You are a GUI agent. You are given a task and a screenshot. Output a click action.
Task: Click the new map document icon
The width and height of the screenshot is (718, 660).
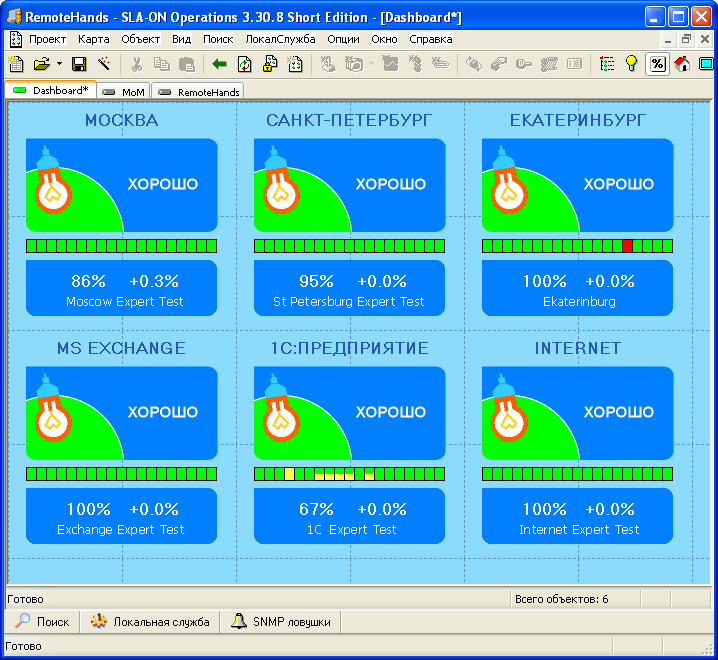(15, 64)
